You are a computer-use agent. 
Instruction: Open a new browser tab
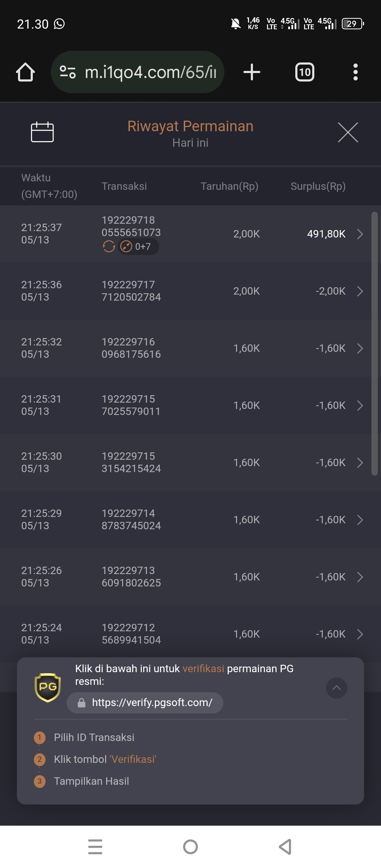click(252, 72)
